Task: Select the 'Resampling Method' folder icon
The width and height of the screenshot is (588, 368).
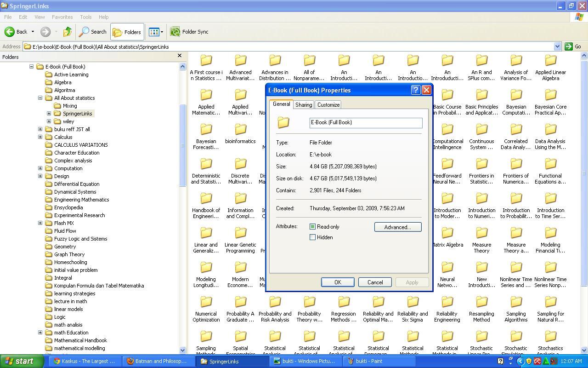Action: click(481, 302)
